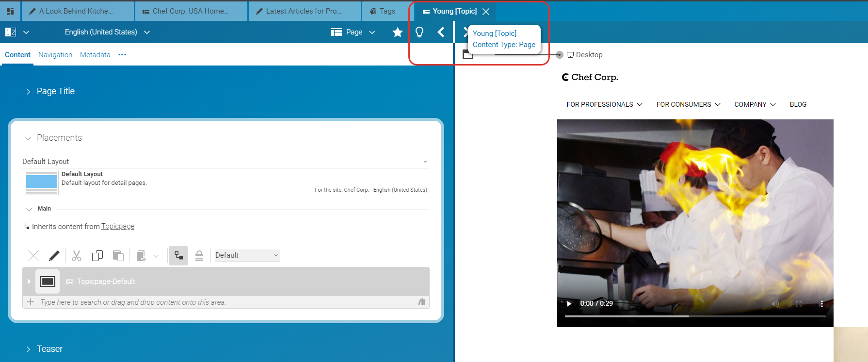Viewport: 868px width, 362px height.
Task: Switch to 'A Look Behind Kitche...' tab
Action: 78,11
